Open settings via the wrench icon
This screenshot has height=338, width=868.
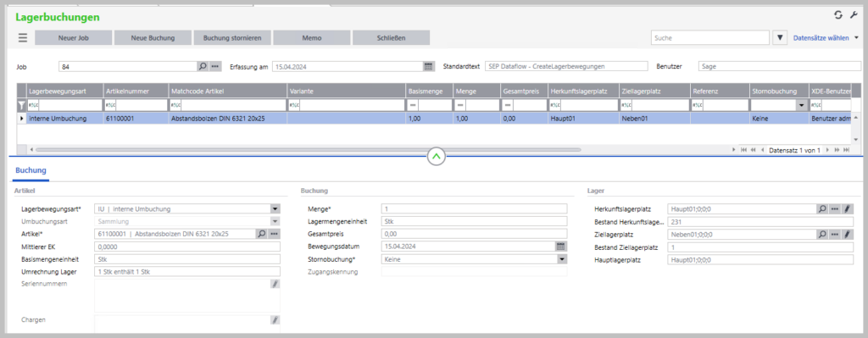[x=854, y=15]
